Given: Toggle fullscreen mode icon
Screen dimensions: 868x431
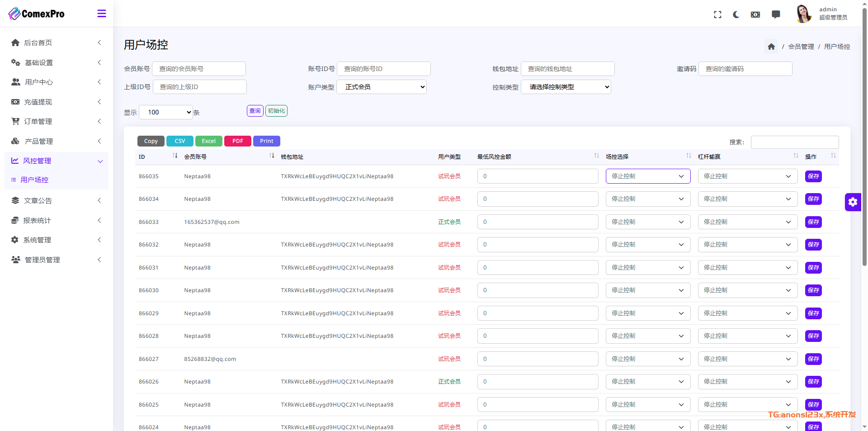Looking at the screenshot, I should click(717, 14).
